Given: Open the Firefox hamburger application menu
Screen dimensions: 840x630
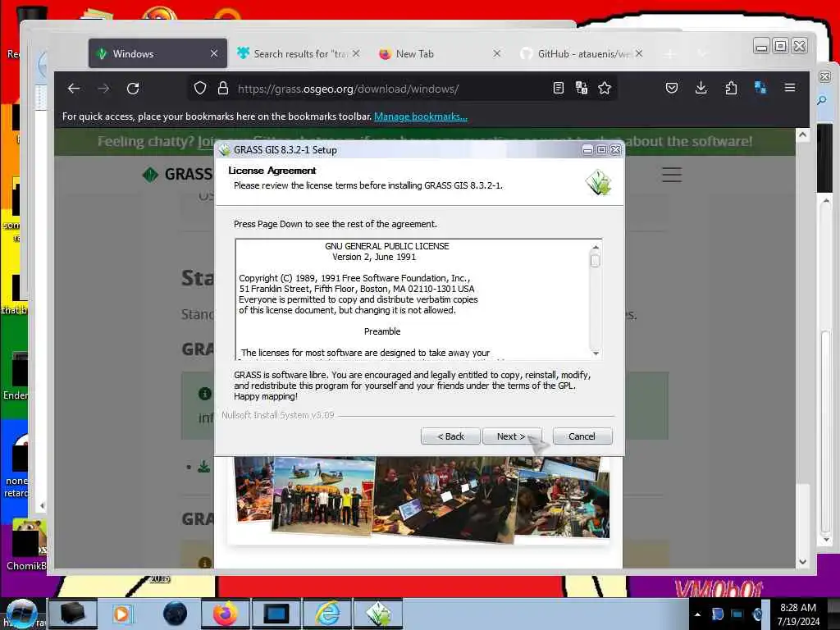Looking at the screenshot, I should click(790, 87).
